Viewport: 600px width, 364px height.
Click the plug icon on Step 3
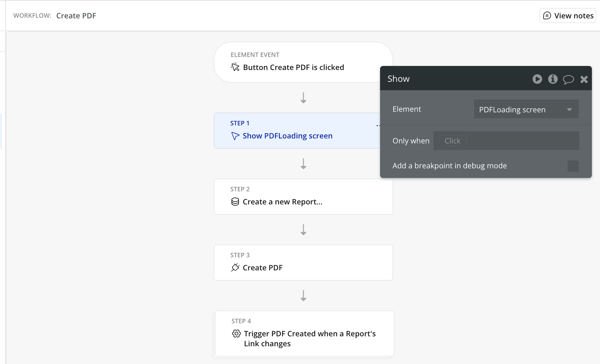(235, 268)
